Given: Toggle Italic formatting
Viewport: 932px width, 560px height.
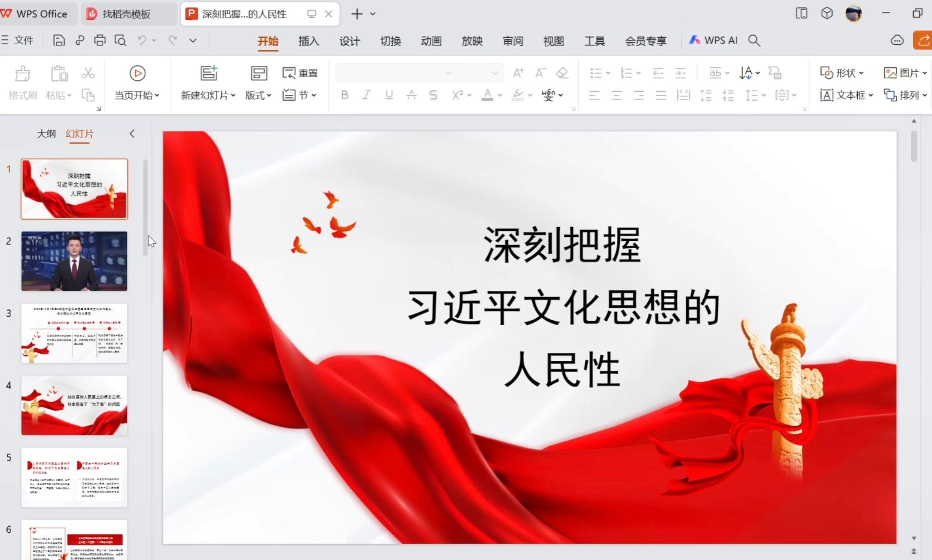Looking at the screenshot, I should [367, 95].
